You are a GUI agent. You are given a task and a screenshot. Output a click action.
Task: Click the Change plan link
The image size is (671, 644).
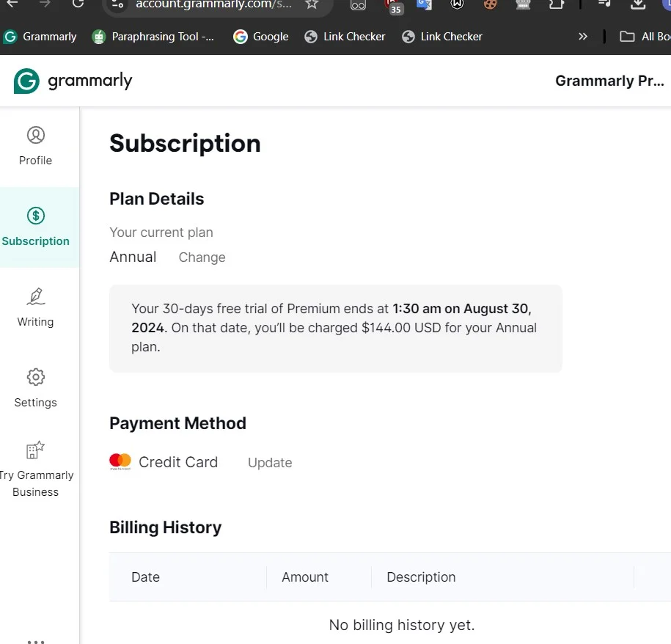coord(202,257)
